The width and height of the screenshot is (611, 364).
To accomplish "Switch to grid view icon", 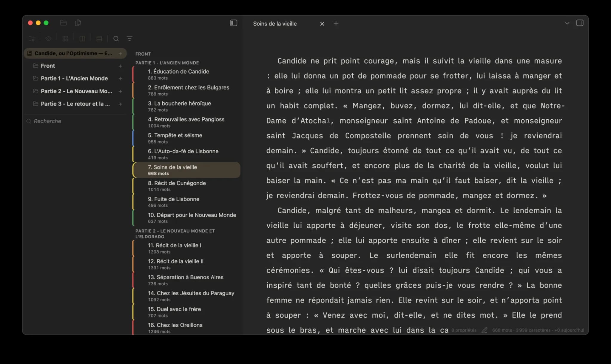I will tap(65, 38).
